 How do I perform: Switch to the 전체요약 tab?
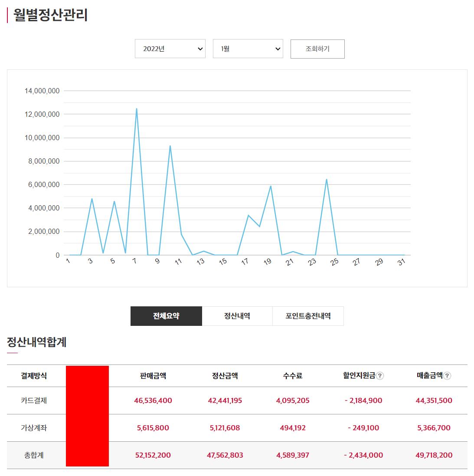tap(166, 316)
